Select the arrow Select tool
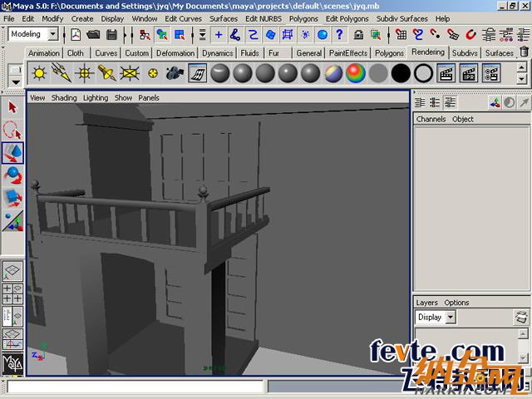Image resolution: width=532 pixels, height=399 pixels. coord(12,108)
